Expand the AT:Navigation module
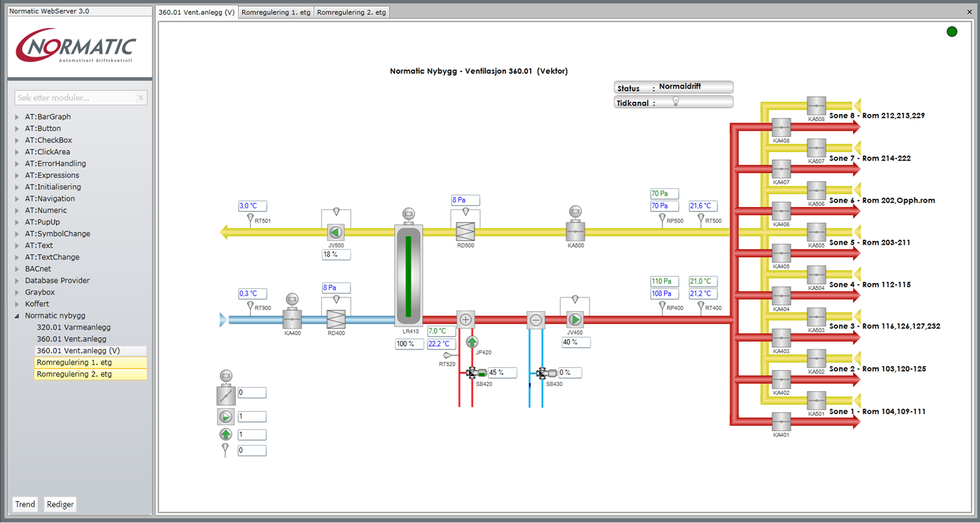980x523 pixels. [x=17, y=199]
